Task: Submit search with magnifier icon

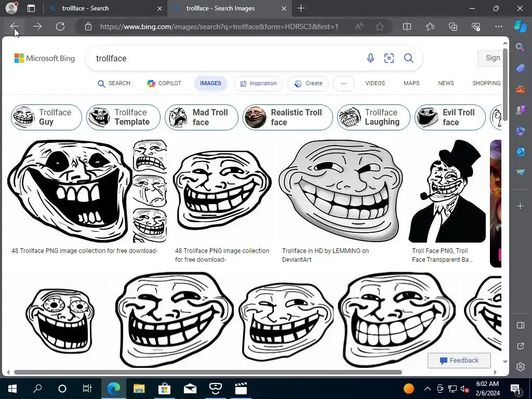Action: coord(409,58)
